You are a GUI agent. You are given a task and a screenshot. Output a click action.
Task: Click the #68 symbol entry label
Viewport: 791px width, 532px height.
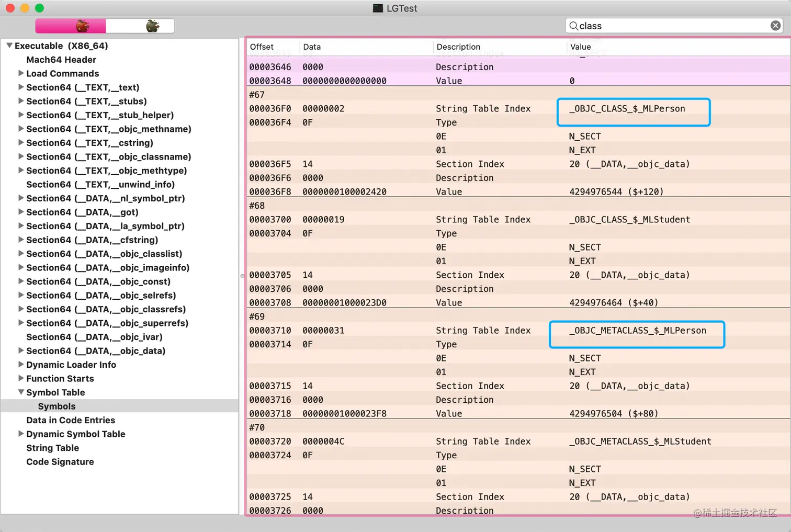257,206
